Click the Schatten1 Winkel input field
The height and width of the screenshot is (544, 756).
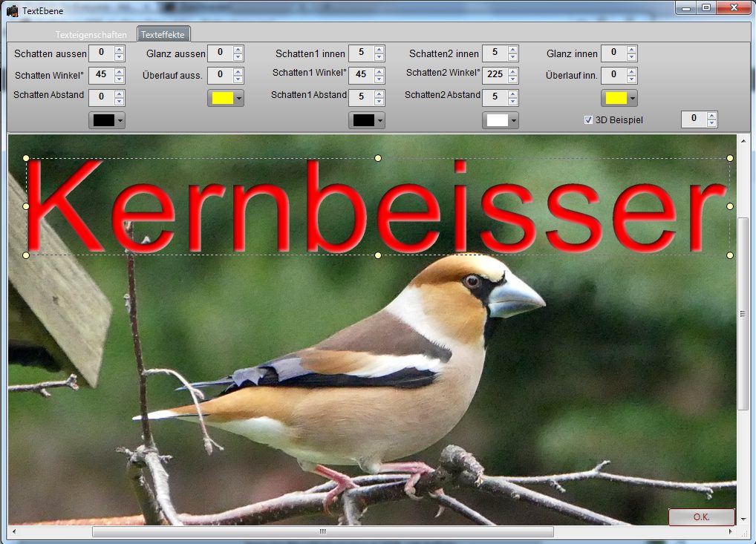pos(361,75)
